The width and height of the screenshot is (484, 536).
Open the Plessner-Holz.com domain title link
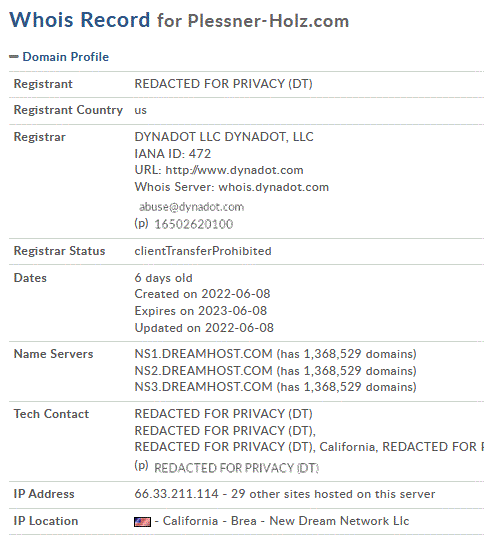coord(268,21)
